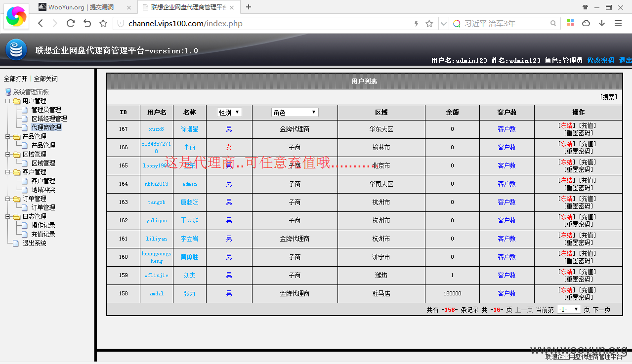Click name 张力 in the table
The width and height of the screenshot is (632, 364).
(189, 293)
